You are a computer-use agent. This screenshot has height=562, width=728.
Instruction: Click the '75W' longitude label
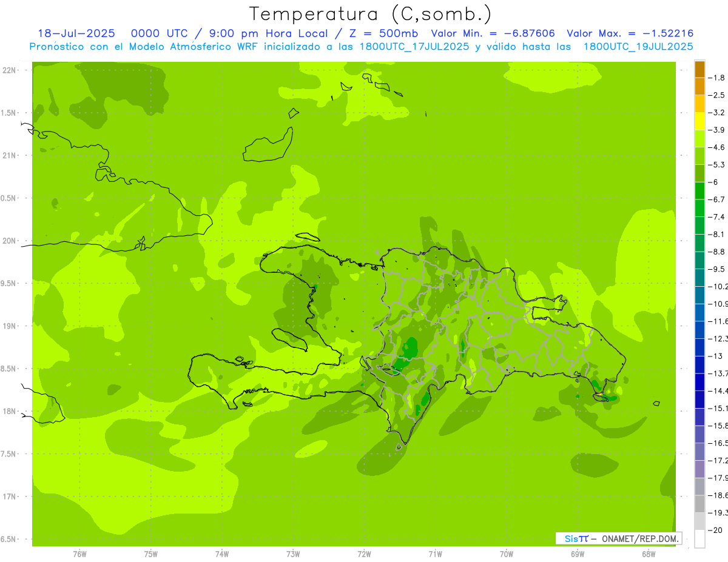tap(151, 554)
